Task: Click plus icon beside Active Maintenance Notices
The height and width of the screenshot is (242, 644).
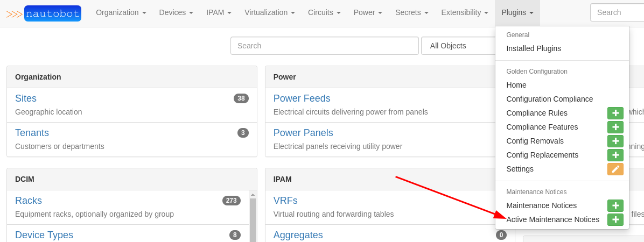Action: (x=615, y=219)
